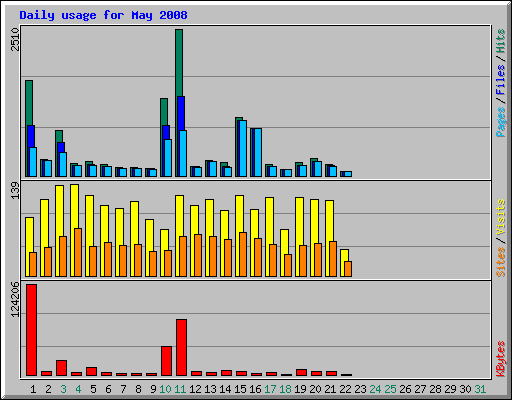Click day label 28 on the x-axis
The width and height of the screenshot is (512, 400).
(x=435, y=389)
